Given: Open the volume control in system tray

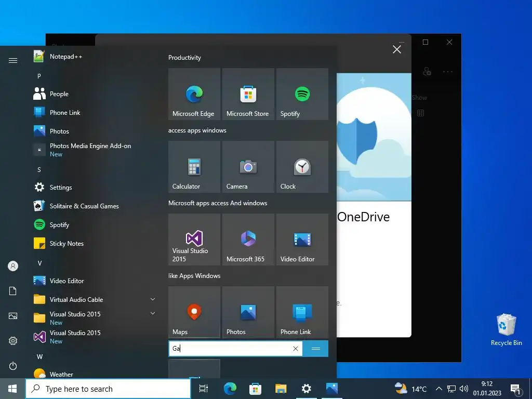Looking at the screenshot, I should (463, 389).
